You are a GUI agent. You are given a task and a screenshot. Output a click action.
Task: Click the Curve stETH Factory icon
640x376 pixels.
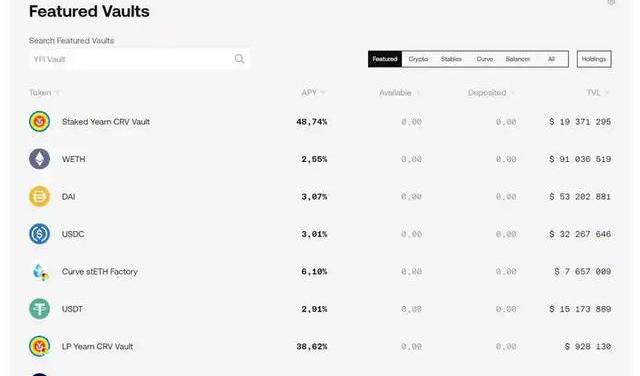pos(40,272)
